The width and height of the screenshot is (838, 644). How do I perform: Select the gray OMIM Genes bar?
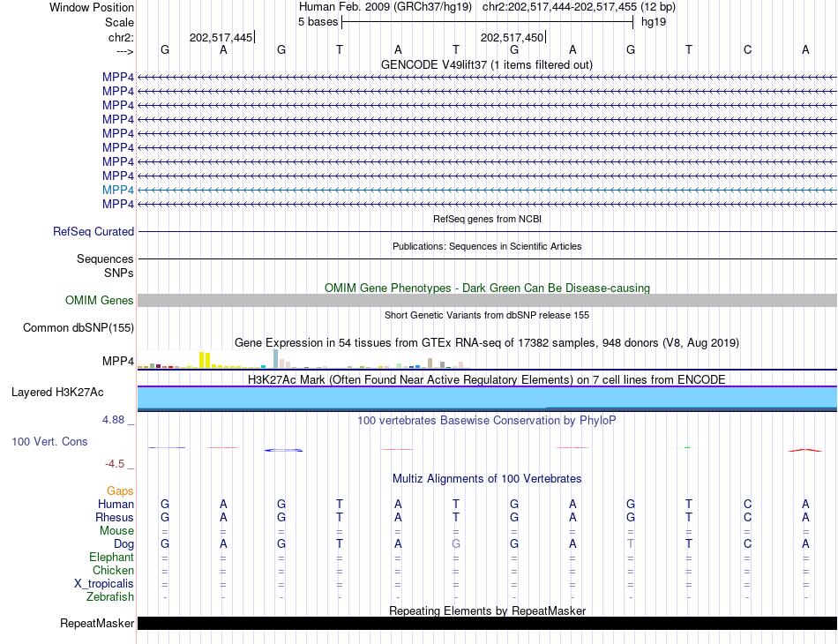point(487,300)
